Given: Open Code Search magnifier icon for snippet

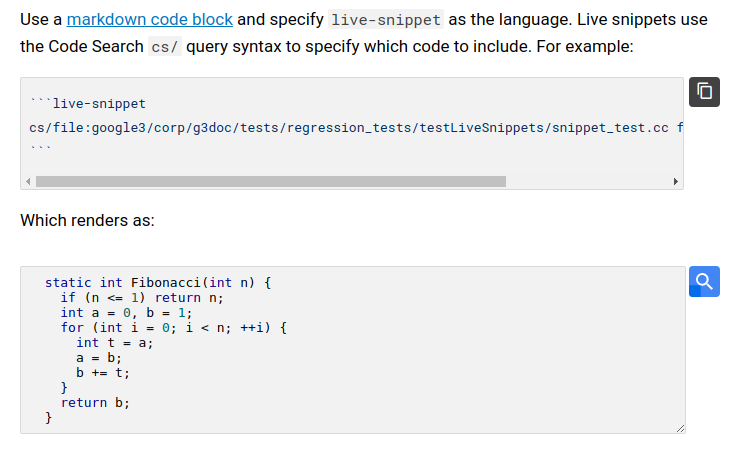Looking at the screenshot, I should click(704, 281).
